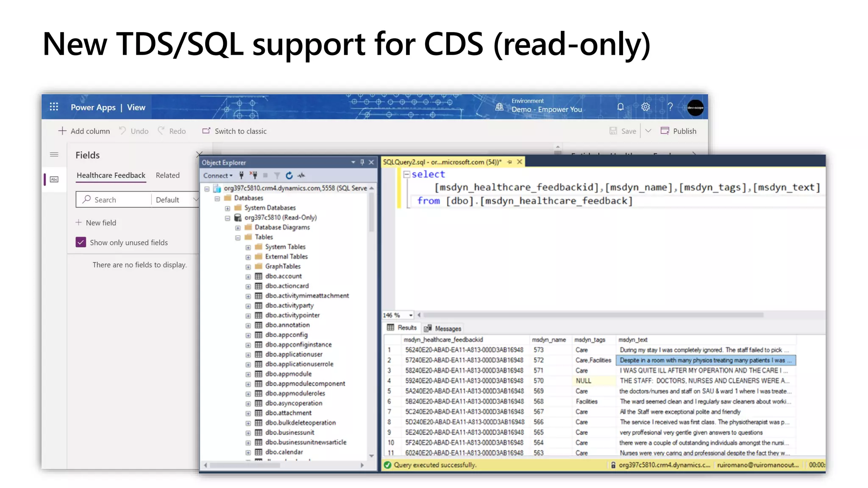Expand the System Tables node
Image resolution: width=868 pixels, height=488 pixels.
coord(248,247)
